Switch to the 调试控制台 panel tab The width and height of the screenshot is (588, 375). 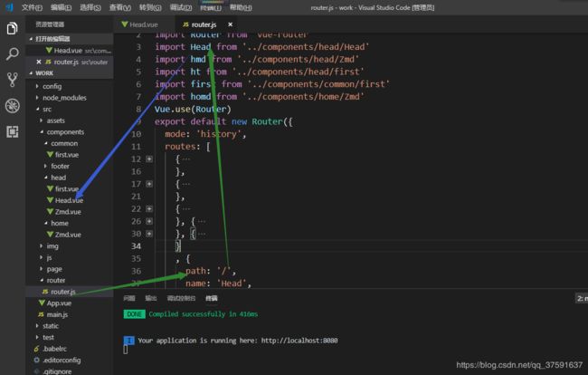click(x=181, y=298)
